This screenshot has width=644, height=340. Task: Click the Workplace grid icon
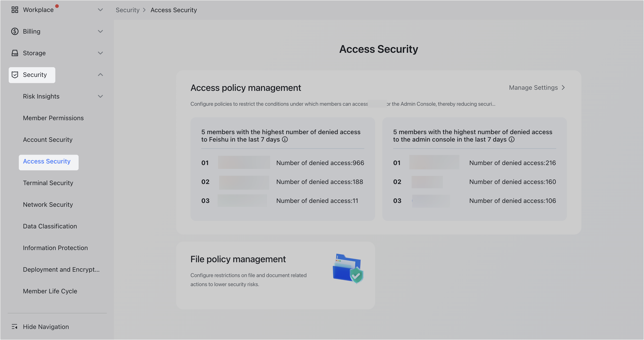tap(15, 10)
